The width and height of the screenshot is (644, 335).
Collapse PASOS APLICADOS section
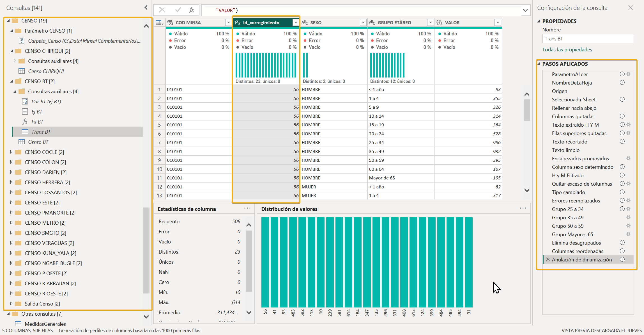(x=539, y=64)
